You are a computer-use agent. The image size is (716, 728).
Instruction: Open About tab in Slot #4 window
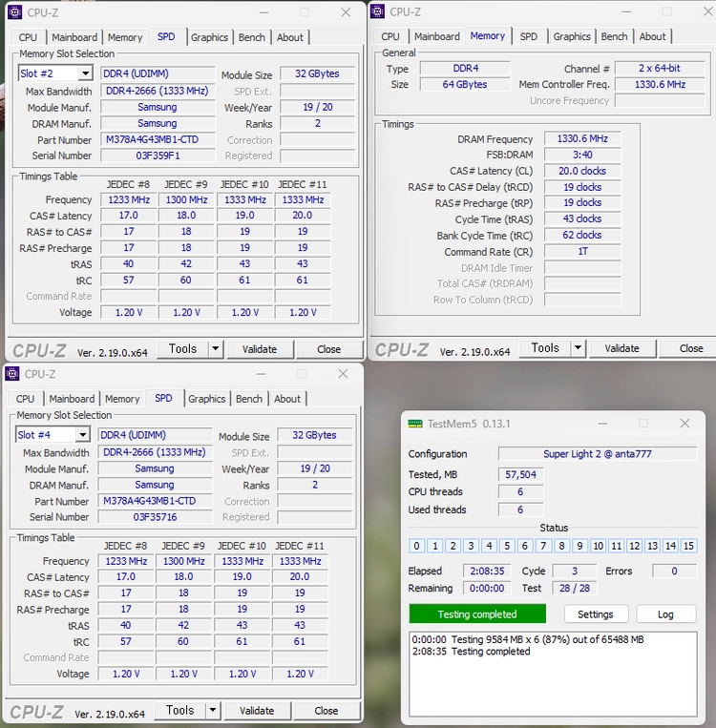[x=287, y=399]
